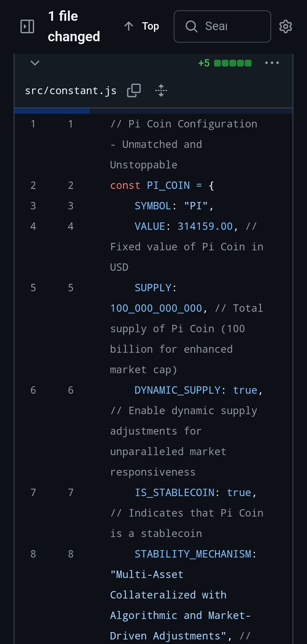Click the horizontal scrollbar under the file header
Screen dimensions: 307x644
click(x=153, y=111)
